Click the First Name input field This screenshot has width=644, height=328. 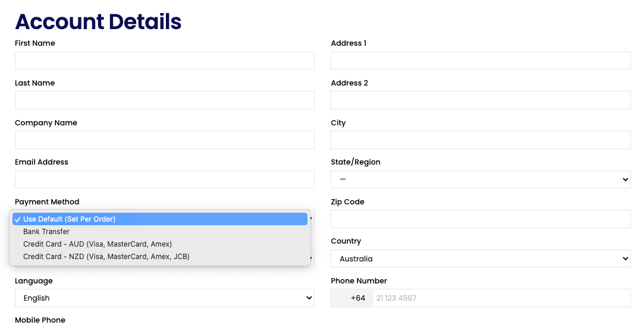click(x=165, y=61)
